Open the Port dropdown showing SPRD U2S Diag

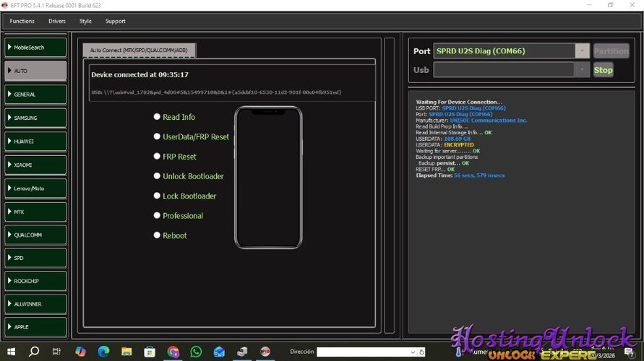pos(583,51)
